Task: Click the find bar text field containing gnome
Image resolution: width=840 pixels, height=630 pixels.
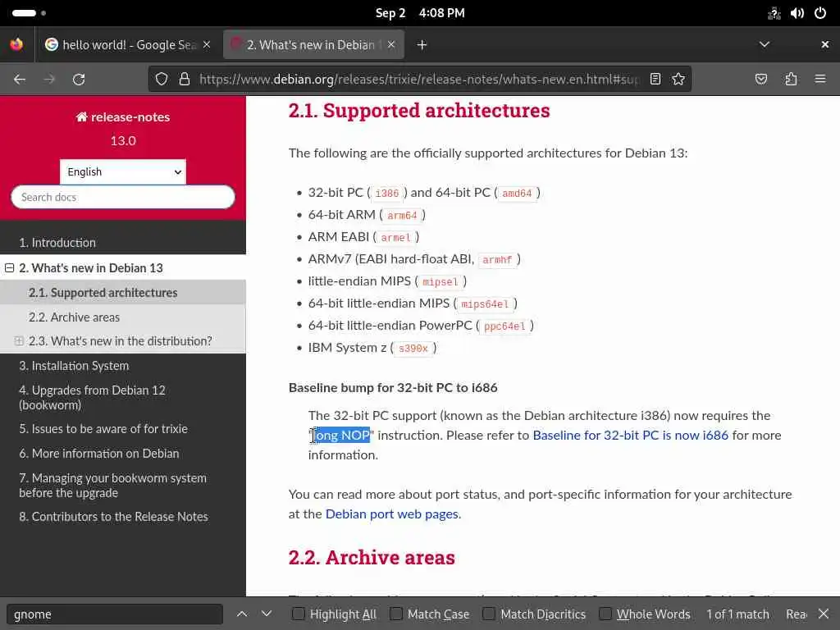Action: coord(115,614)
